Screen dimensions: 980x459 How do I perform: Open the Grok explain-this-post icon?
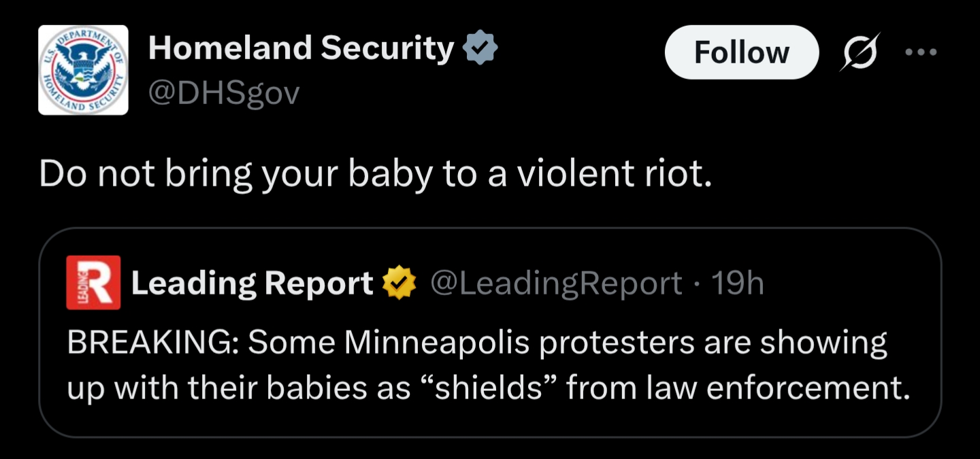tap(860, 52)
